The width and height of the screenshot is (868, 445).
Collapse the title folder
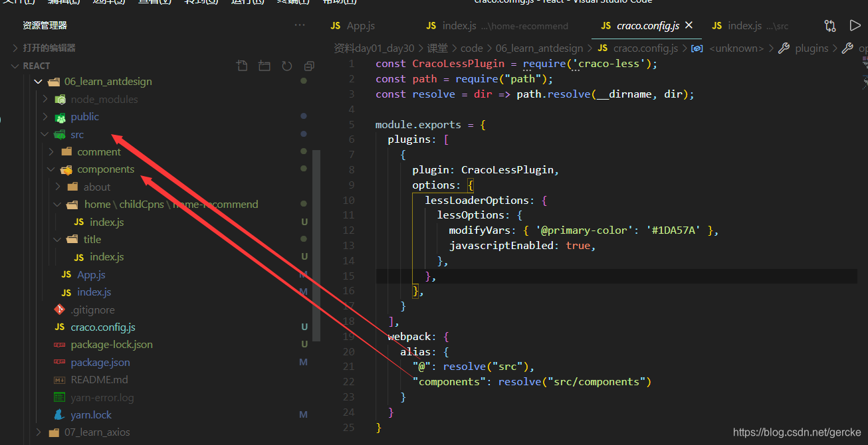[x=58, y=240]
